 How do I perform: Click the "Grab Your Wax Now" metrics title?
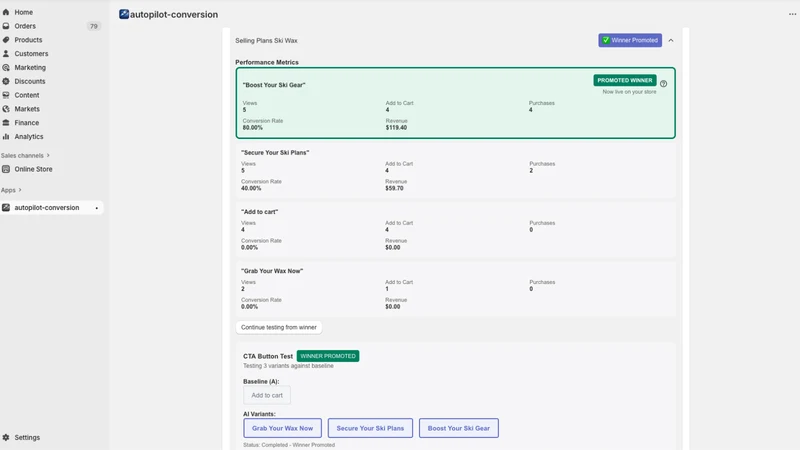[x=272, y=271]
